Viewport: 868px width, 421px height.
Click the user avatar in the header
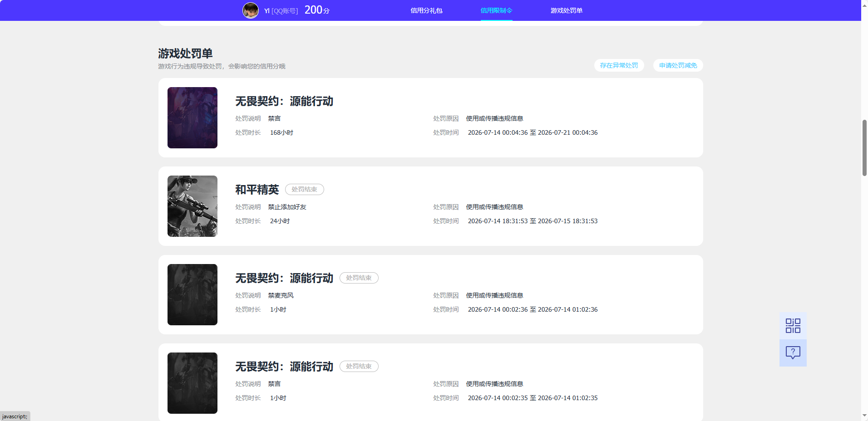(251, 10)
